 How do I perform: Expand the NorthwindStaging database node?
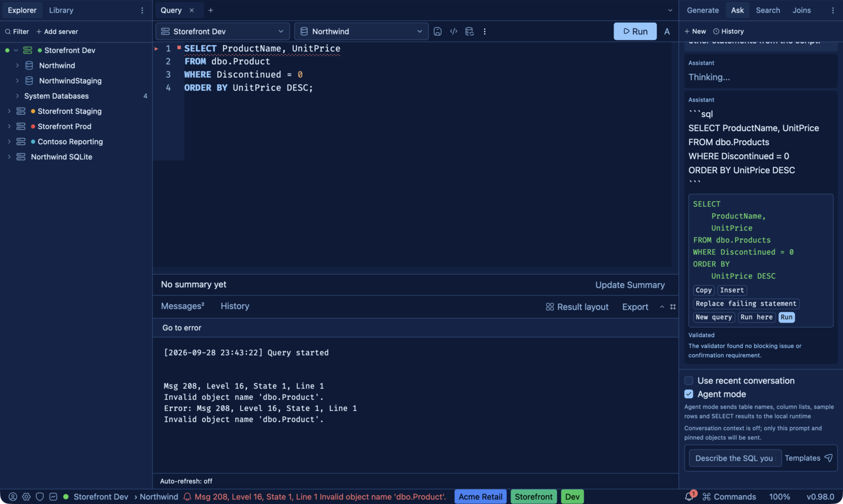(x=17, y=81)
